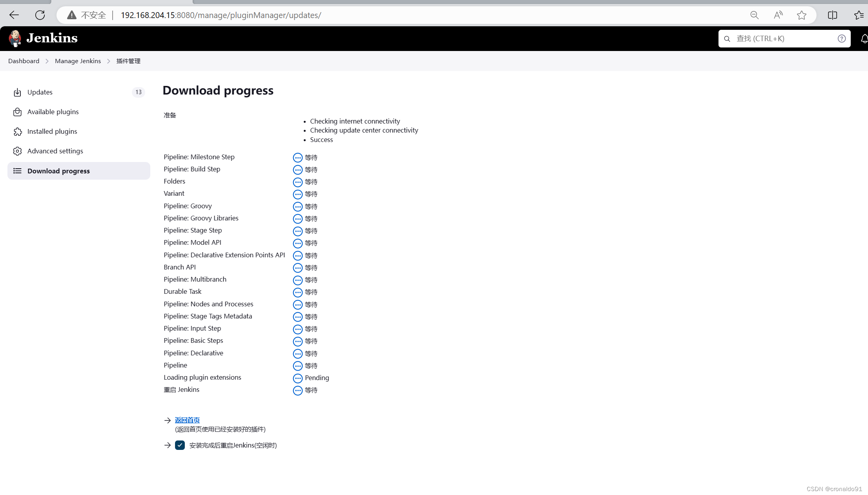This screenshot has width=868, height=495.
Task: Click the Pipeline: Groovy Libraries text
Action: point(201,218)
